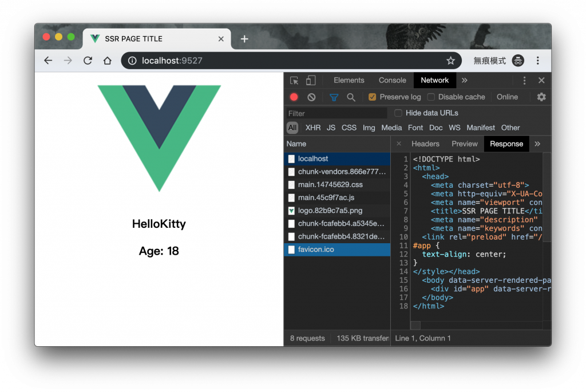Image resolution: width=586 pixels, height=392 pixels.
Task: Filter requests by Other
Action: 510,128
